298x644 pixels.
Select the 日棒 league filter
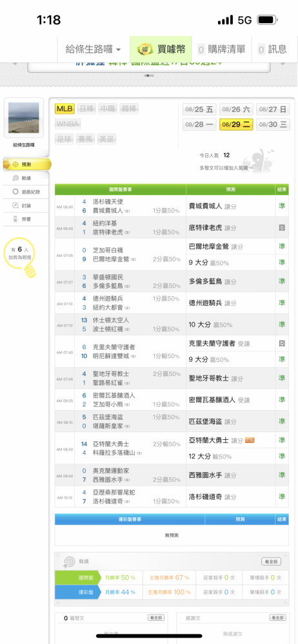86,109
